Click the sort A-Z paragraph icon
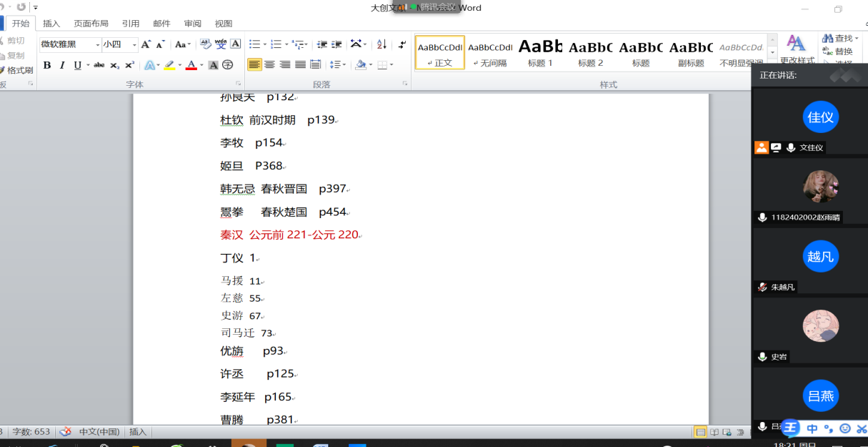Viewport: 868px width, 447px height. tap(381, 44)
